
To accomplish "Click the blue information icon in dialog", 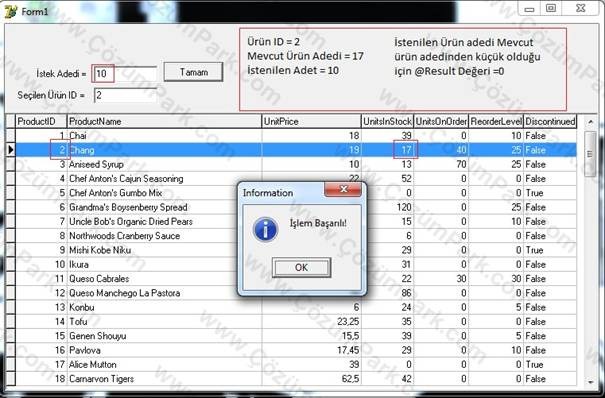I will click(265, 229).
